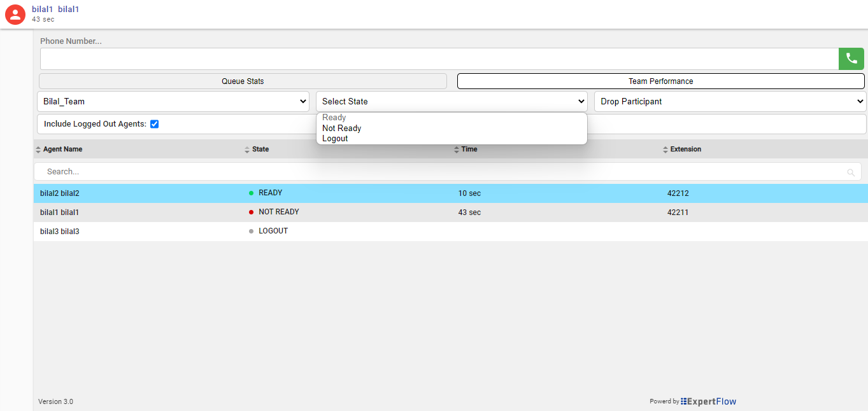Select the bilal1 bilal1 agent row

click(x=60, y=212)
